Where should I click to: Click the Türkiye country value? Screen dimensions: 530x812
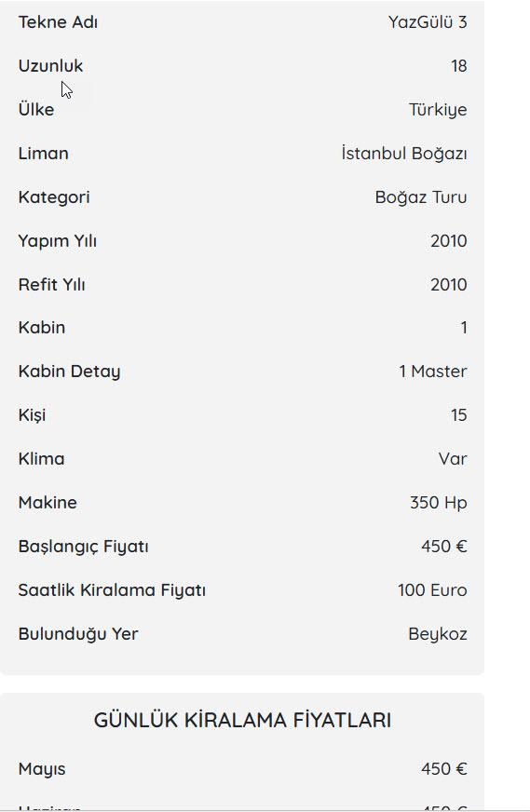pos(438,110)
